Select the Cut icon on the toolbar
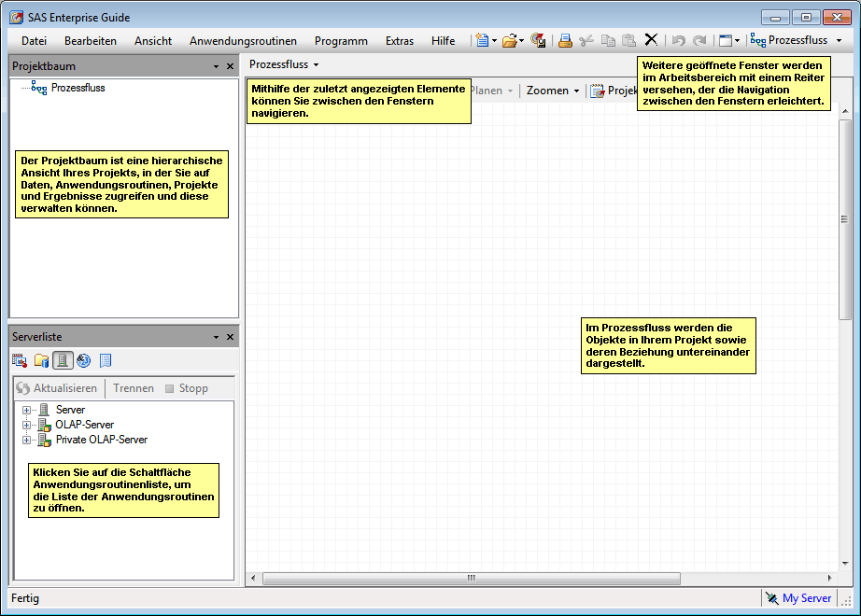861x616 pixels. pyautogui.click(x=586, y=40)
